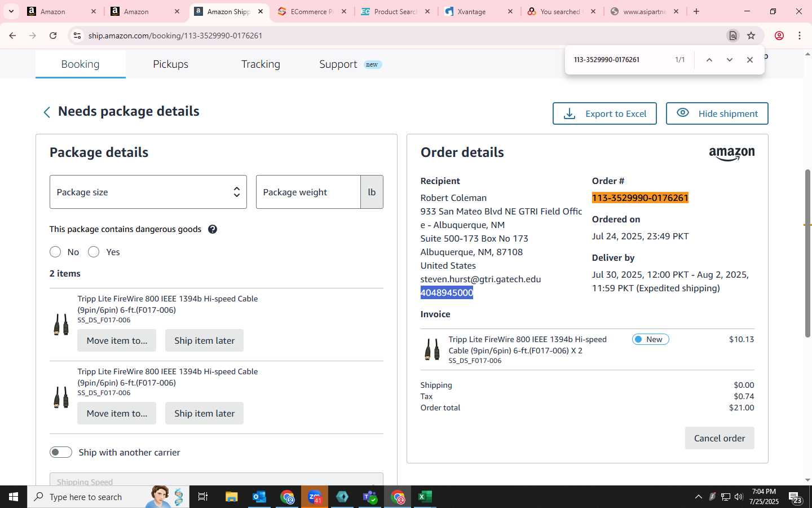Switch to Tracking tab
812x508 pixels.
coord(261,64)
